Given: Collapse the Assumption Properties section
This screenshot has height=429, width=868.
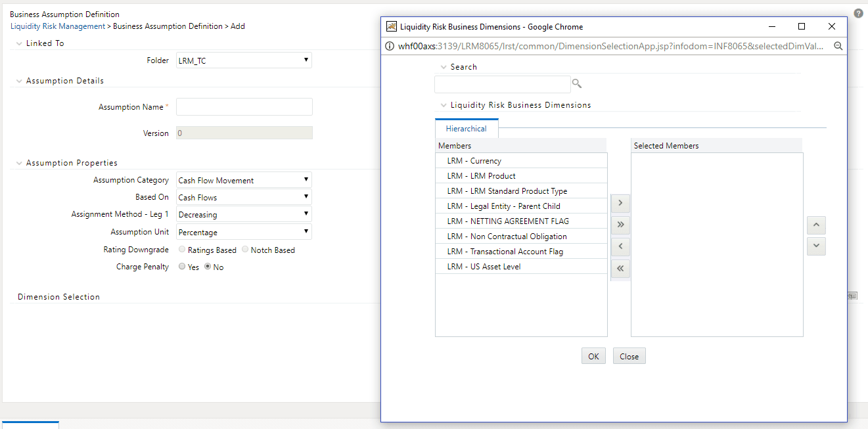Looking at the screenshot, I should point(18,163).
